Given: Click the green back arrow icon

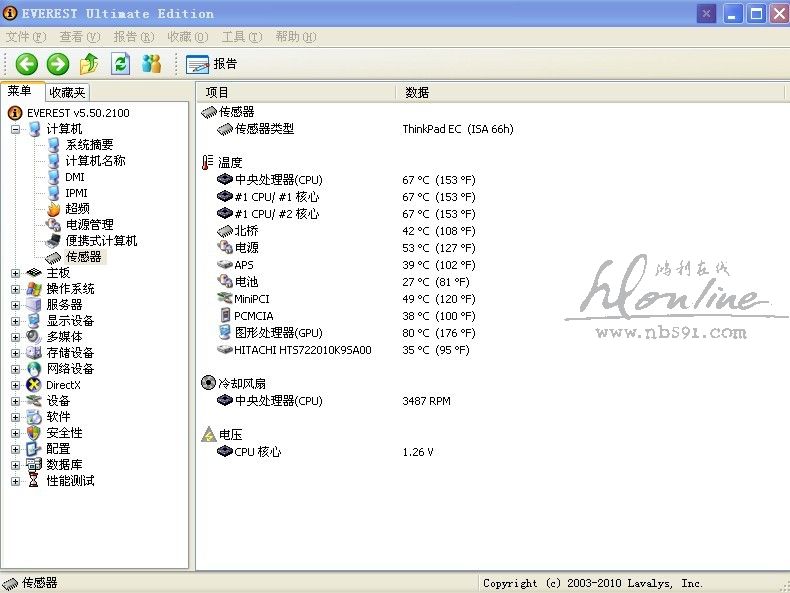Looking at the screenshot, I should coord(27,64).
